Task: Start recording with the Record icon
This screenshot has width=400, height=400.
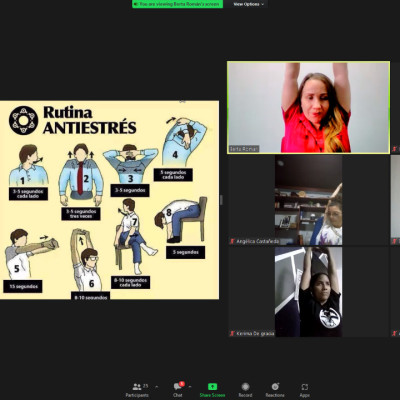Action: [245, 387]
